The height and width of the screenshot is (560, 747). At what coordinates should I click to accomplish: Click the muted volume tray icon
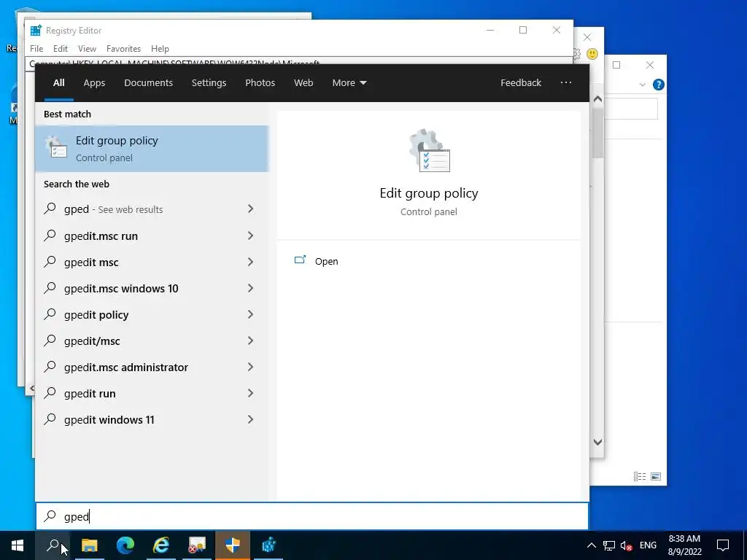pos(626,545)
